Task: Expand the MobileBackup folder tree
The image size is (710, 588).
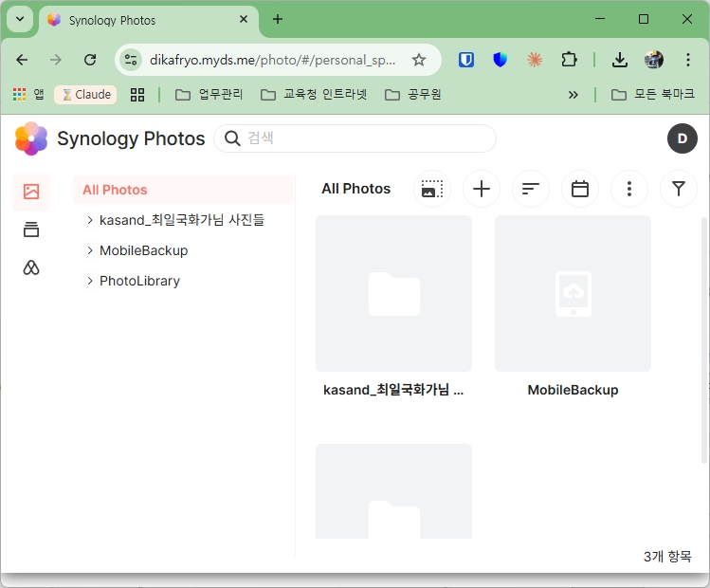Action: point(90,250)
